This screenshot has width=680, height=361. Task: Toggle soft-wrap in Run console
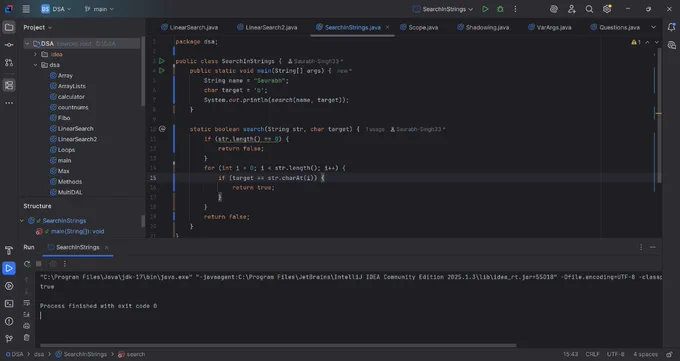pos(26,303)
